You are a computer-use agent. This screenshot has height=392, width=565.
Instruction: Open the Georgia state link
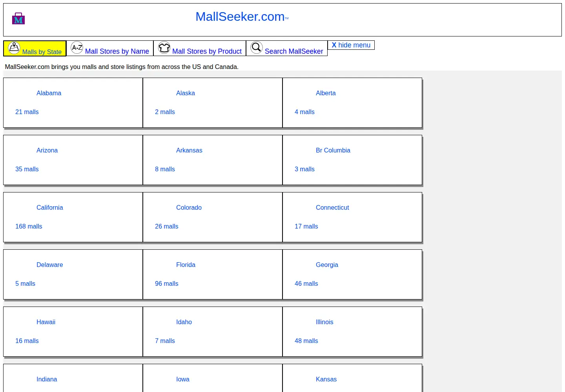(327, 265)
